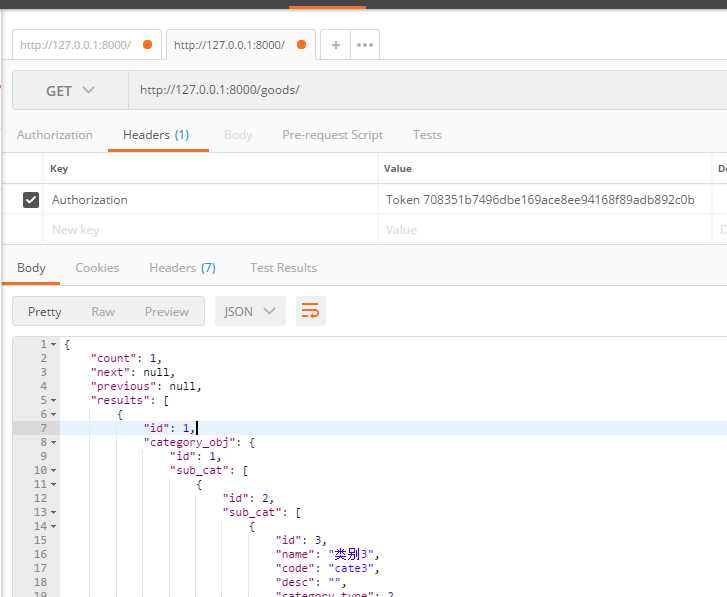Open the response Headers (7) tab
The image size is (727, 597).
(x=182, y=268)
